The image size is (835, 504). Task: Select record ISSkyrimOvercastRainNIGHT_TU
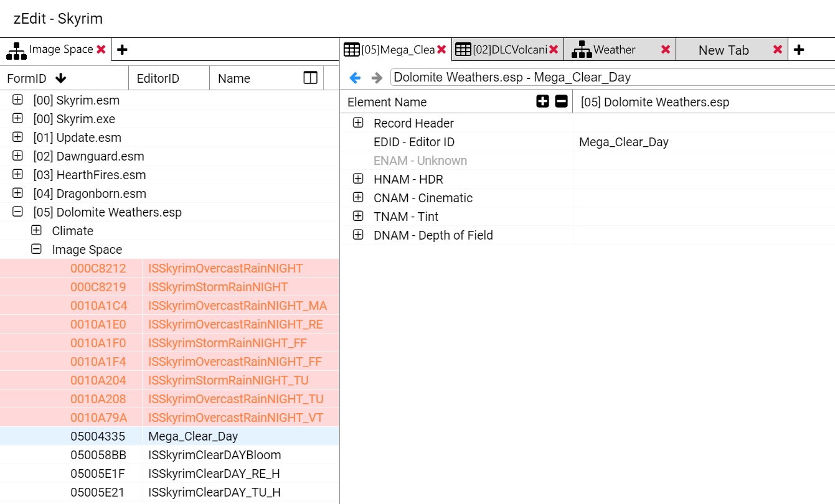tap(169, 399)
